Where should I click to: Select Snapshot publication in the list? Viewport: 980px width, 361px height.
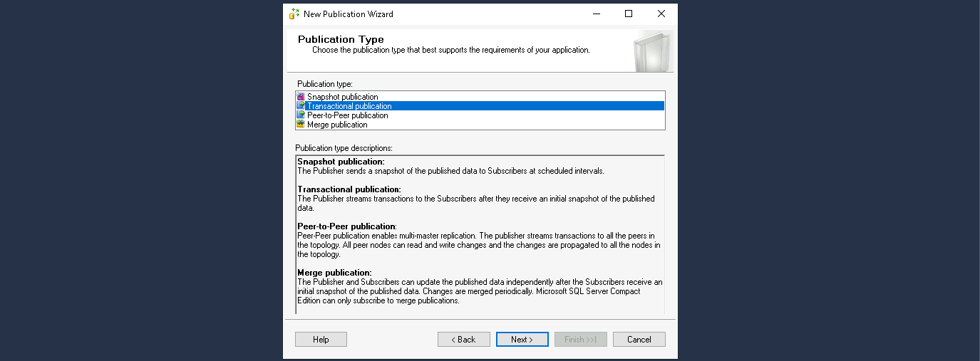tap(343, 97)
